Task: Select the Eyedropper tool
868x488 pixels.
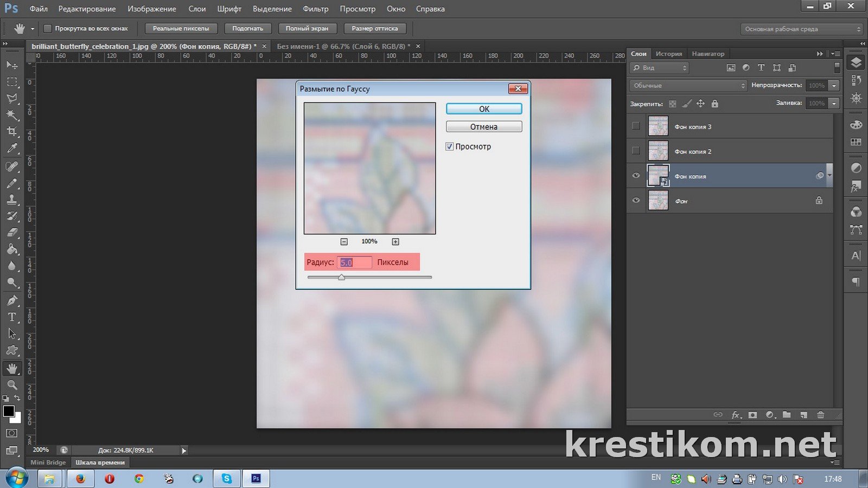Action: [11, 149]
